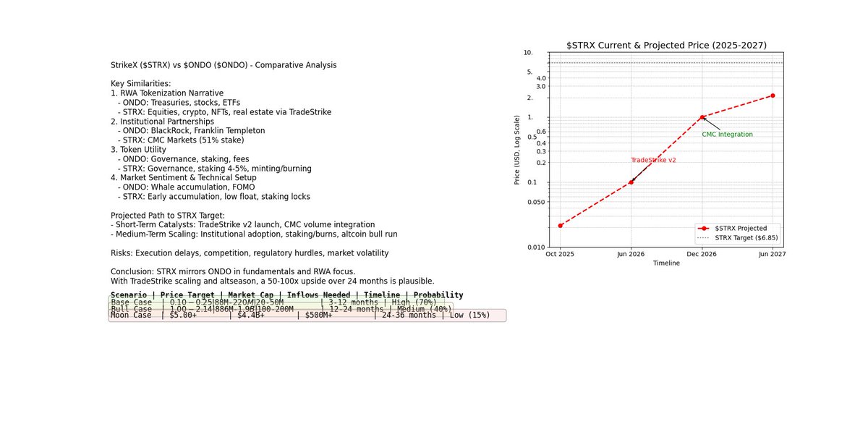
Task: Click the 'Scenario | Price Target' table header
Action: (286, 295)
